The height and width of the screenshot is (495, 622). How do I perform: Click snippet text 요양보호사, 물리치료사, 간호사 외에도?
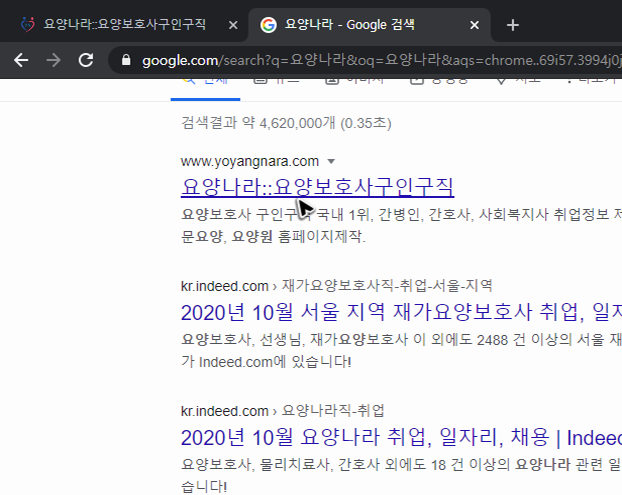tap(401, 475)
